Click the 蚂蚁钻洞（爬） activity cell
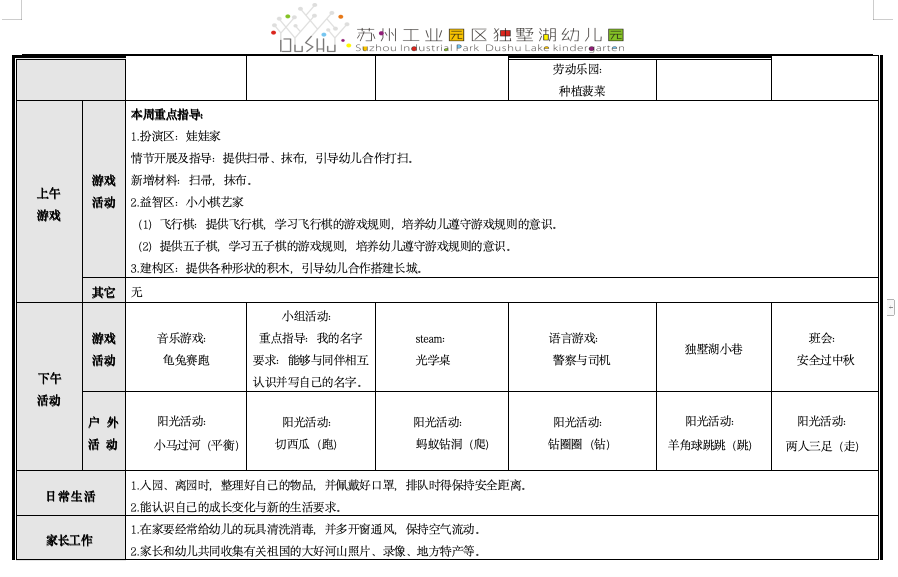898x577 pixels. pos(441,433)
